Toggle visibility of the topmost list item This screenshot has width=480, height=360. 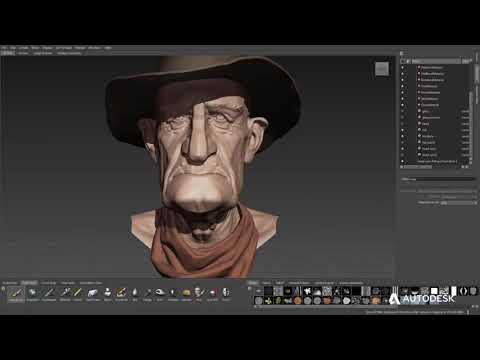pos(402,67)
